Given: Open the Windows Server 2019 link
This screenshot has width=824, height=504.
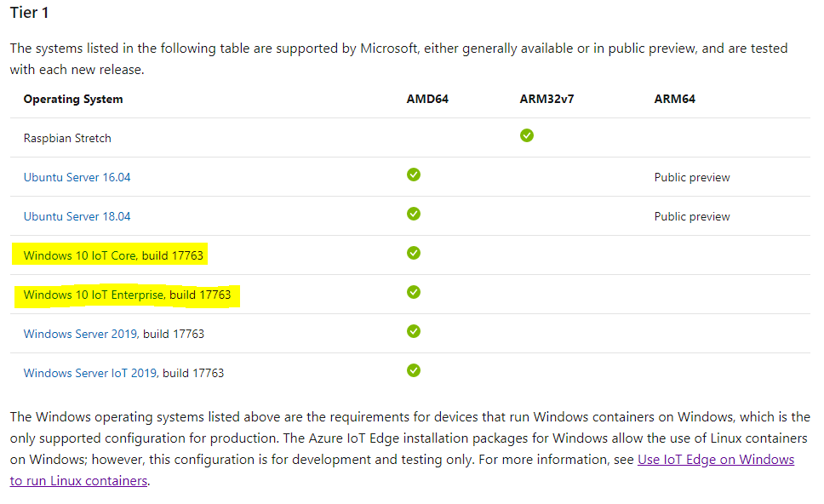Looking at the screenshot, I should [x=80, y=334].
